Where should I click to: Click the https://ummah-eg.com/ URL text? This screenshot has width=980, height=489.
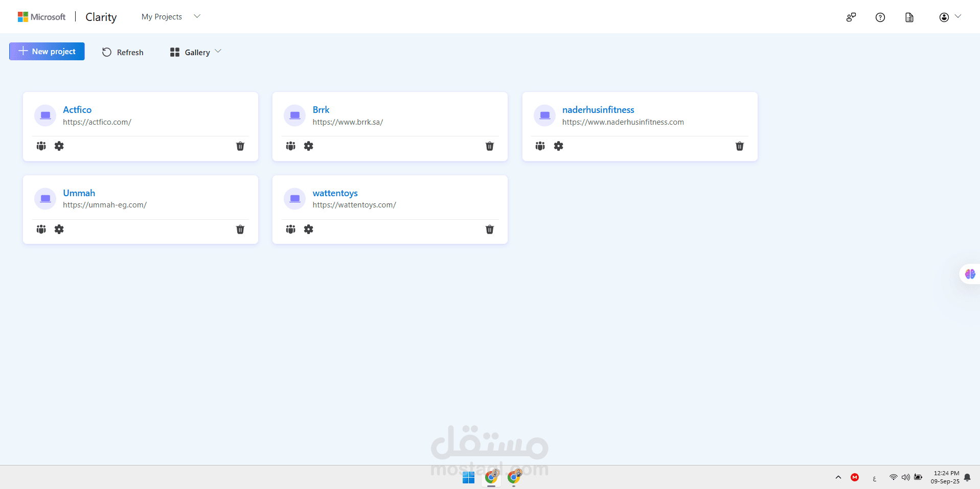point(105,205)
